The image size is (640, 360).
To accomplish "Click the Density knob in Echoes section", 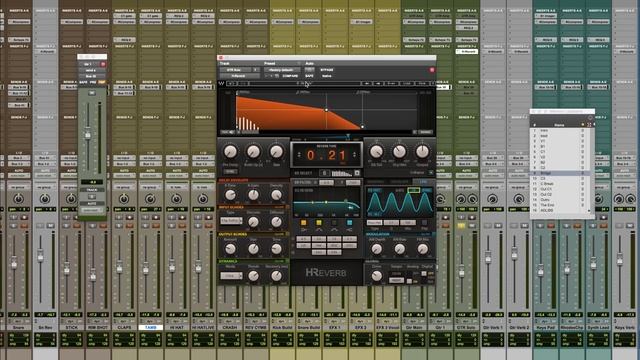I will [276, 195].
